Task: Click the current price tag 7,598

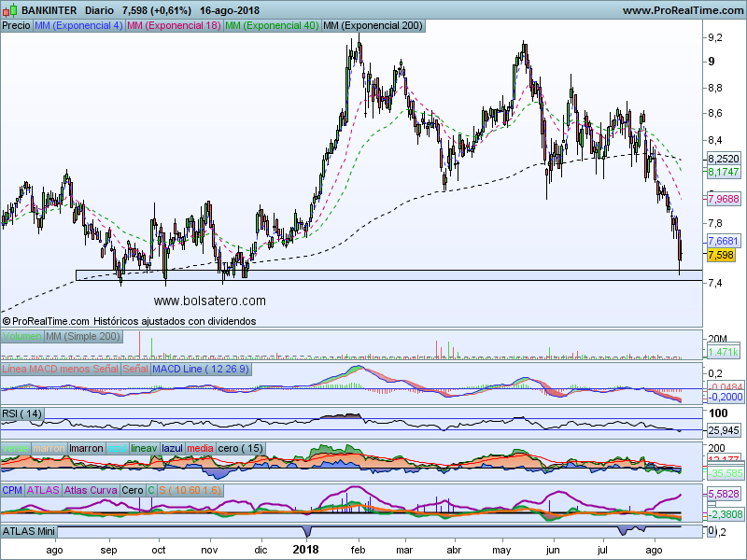Action: click(720, 255)
